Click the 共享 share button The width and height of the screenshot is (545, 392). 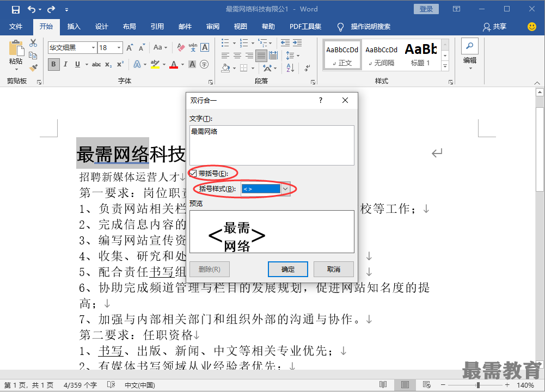[x=494, y=27]
